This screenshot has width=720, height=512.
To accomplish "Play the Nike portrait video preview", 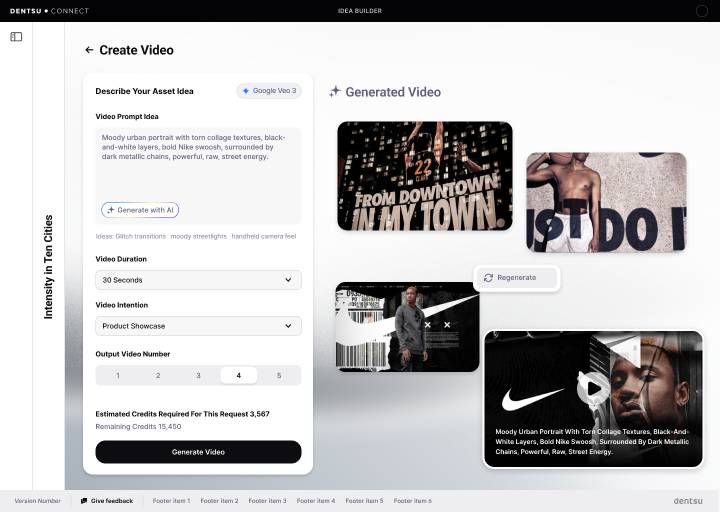I will (x=593, y=388).
